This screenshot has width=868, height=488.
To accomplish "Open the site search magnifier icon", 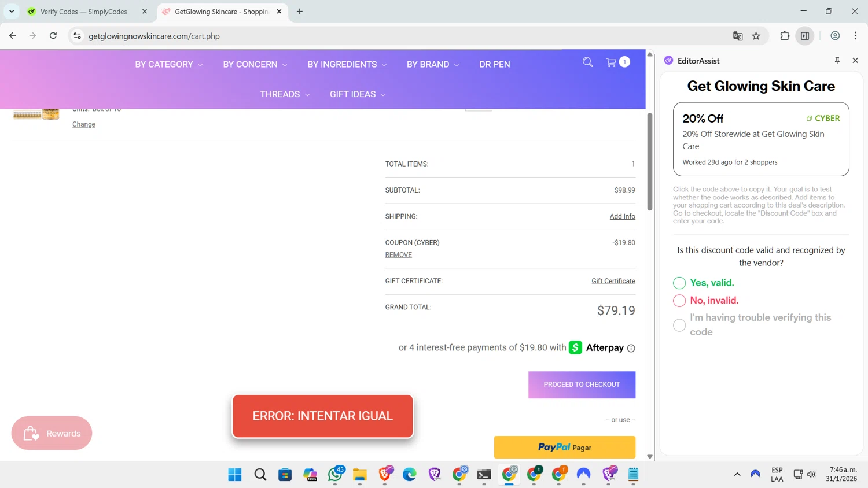I will tap(587, 62).
